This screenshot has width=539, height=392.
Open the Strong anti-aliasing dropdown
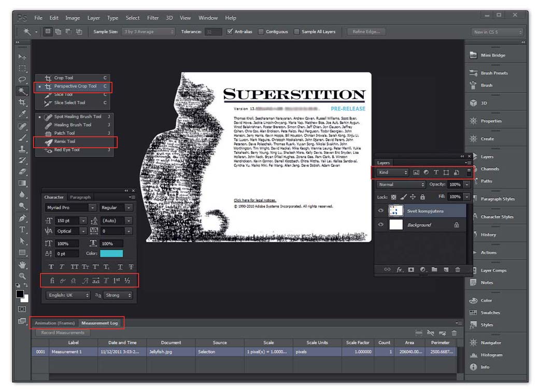point(118,295)
